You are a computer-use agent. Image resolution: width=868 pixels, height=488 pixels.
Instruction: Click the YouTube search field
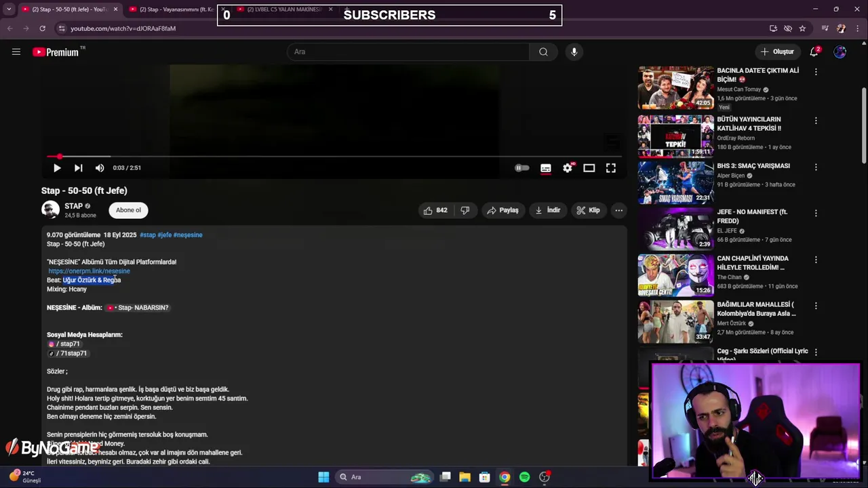[x=408, y=52]
